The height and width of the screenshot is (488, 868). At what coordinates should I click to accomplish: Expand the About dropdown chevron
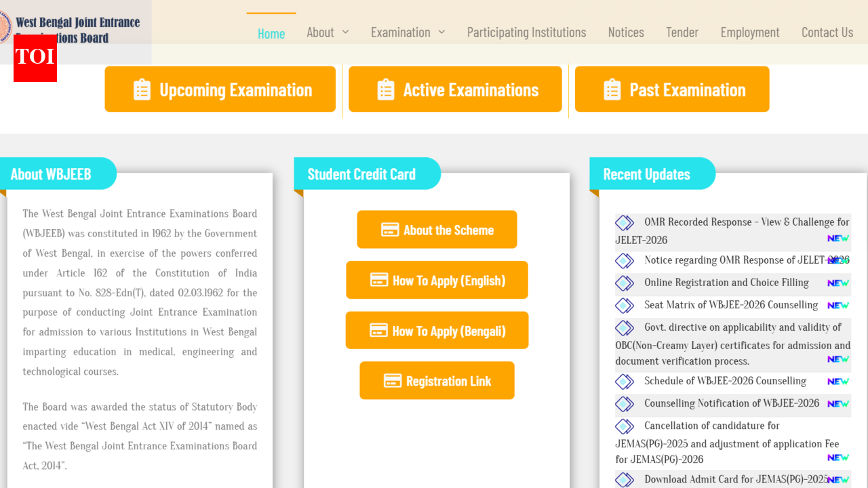345,32
